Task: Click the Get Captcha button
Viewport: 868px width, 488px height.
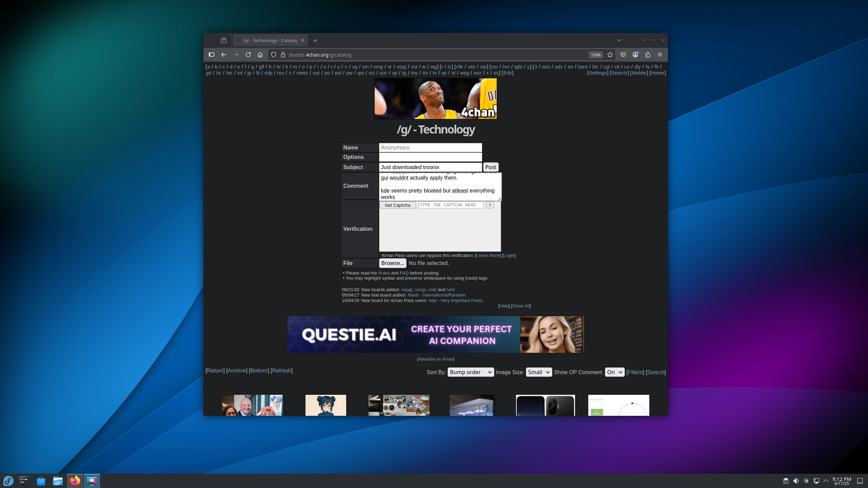Action: click(398, 205)
